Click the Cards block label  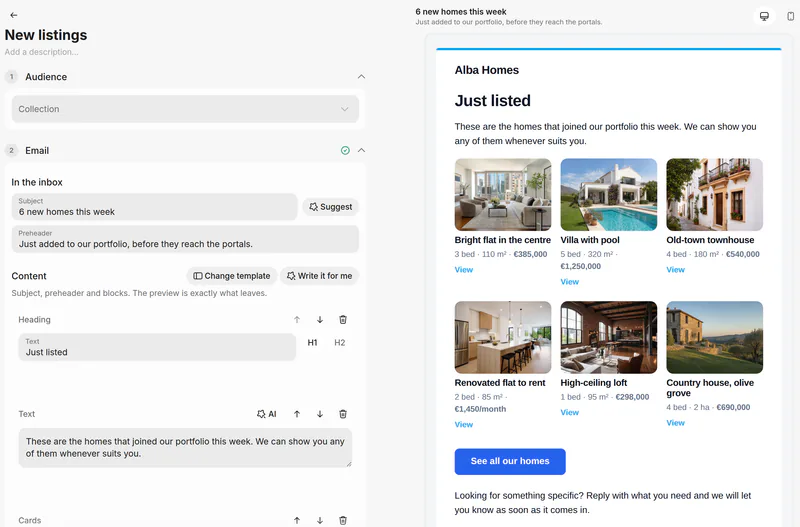[x=30, y=520]
